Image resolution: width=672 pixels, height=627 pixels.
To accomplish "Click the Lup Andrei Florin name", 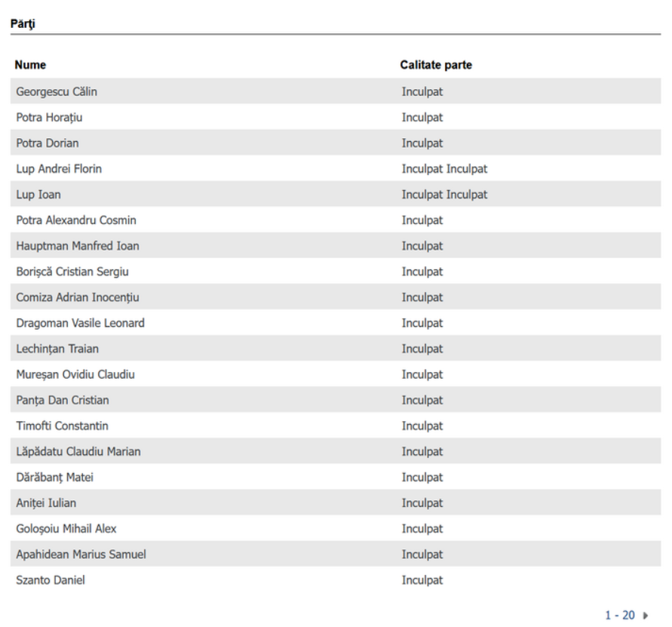I will pyautogui.click(x=59, y=169).
